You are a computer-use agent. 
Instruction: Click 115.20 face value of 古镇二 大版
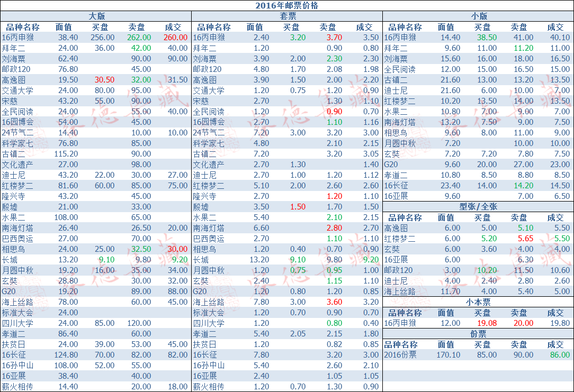click(x=66, y=154)
